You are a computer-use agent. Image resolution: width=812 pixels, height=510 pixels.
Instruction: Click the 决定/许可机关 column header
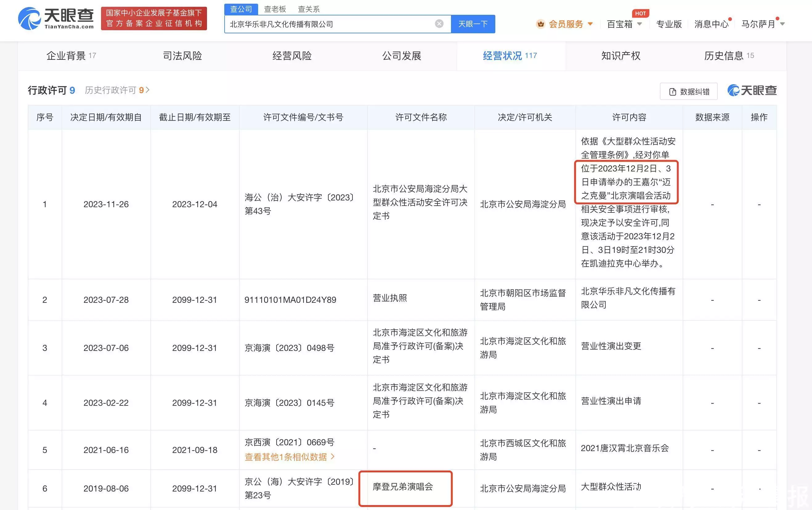coord(525,117)
